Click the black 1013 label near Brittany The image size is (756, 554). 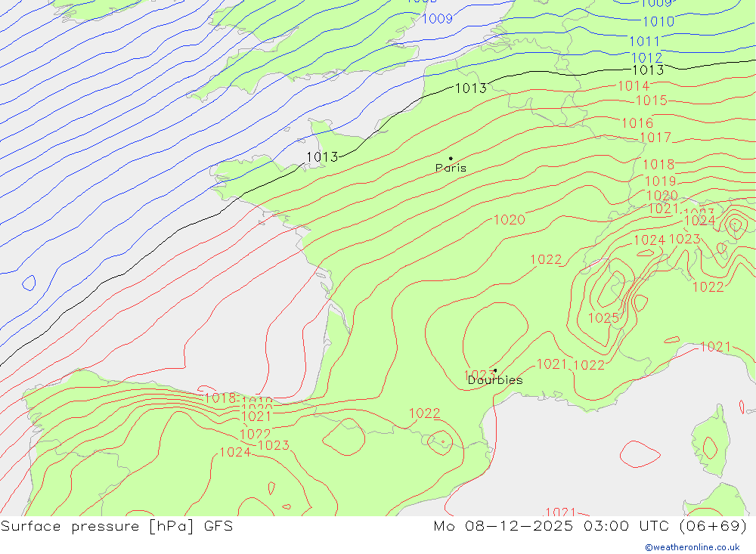(322, 156)
